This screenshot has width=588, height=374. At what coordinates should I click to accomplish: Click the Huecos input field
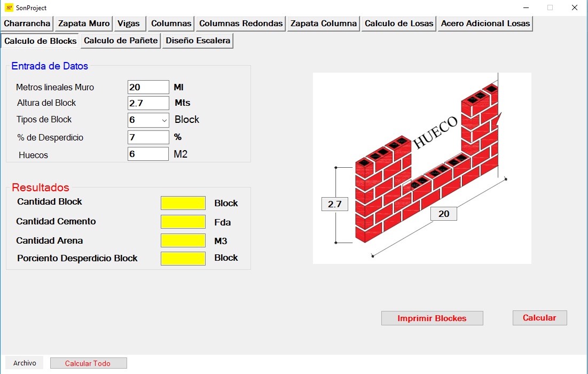[148, 154]
